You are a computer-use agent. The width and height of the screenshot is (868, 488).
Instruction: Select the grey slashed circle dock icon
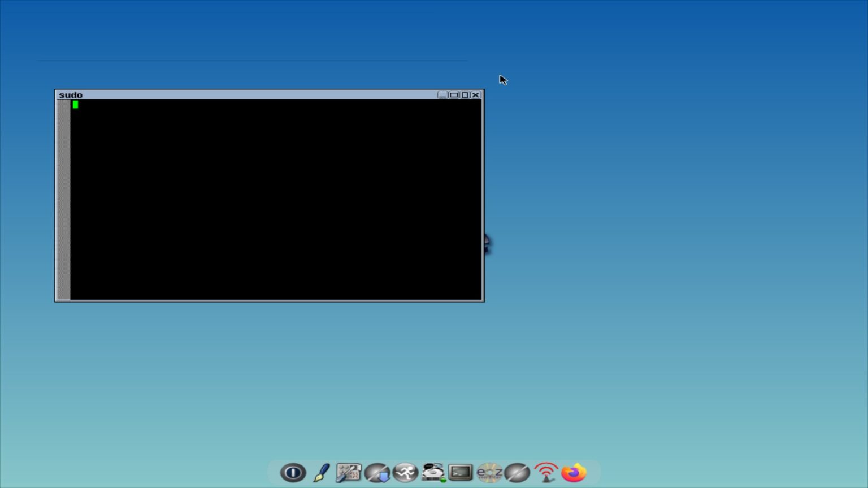tap(517, 473)
